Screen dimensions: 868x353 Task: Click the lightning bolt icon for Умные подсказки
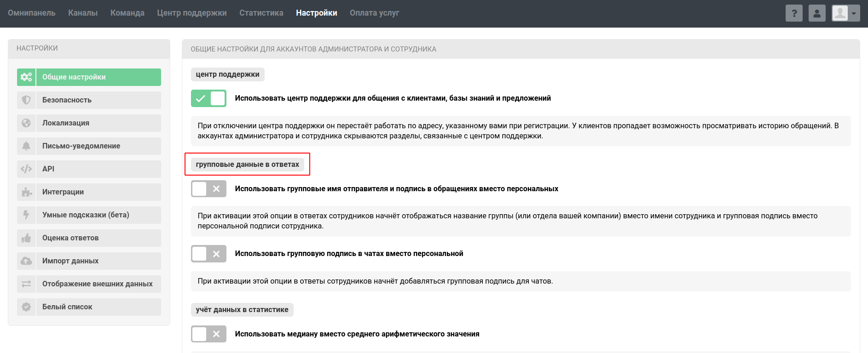click(26, 215)
